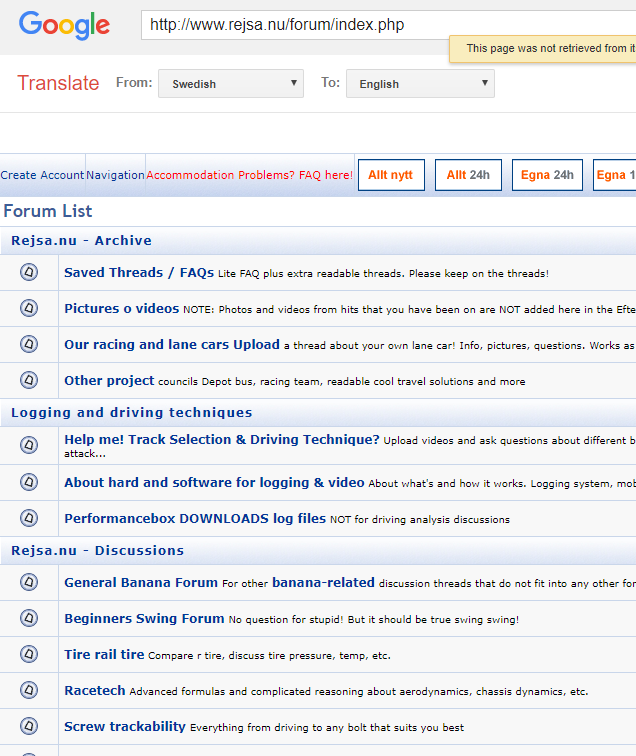Open Performancebox DOWNLOADS log files forum
The height and width of the screenshot is (756, 636).
click(x=195, y=518)
